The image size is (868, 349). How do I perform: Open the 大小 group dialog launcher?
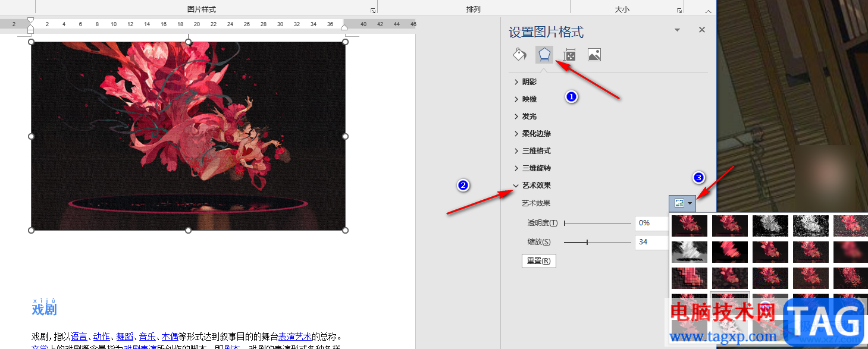coord(679,10)
